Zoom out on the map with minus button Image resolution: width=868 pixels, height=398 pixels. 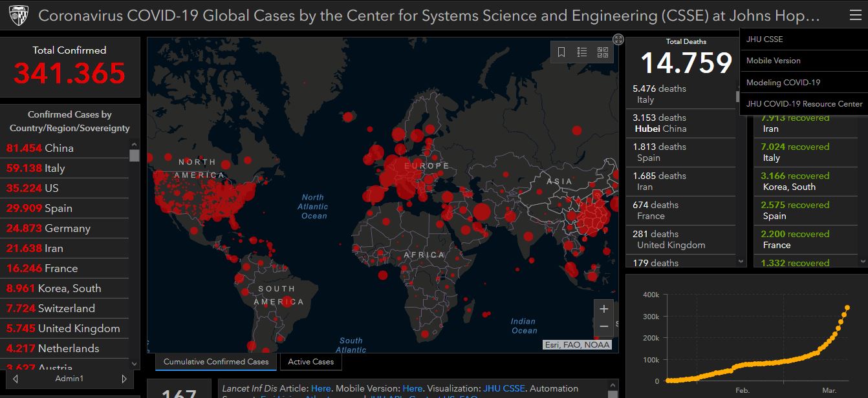(x=603, y=326)
